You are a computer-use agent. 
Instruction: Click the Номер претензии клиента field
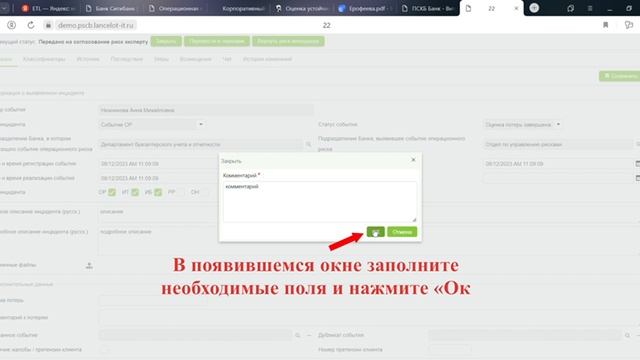(x=450, y=350)
